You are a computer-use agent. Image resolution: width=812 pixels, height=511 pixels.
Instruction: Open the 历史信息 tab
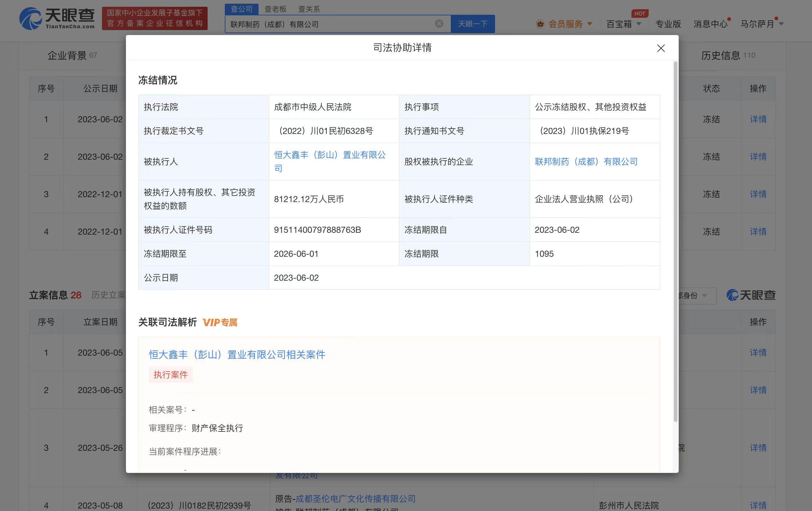728,55
